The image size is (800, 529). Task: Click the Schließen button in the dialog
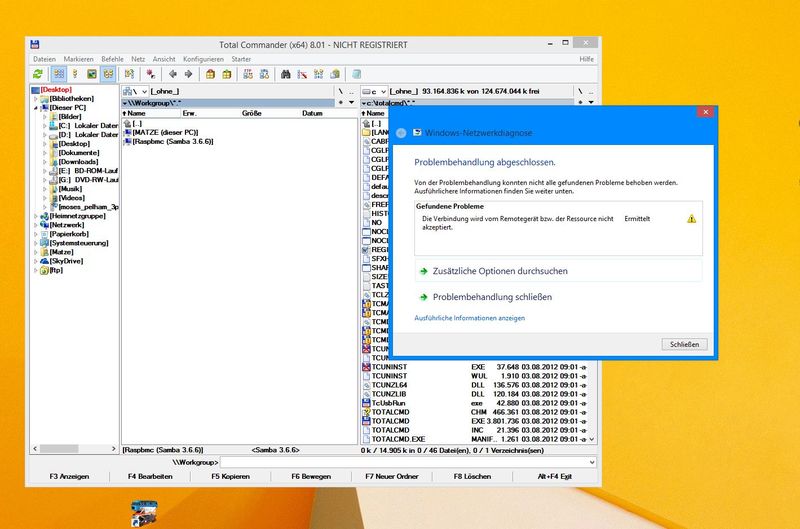(x=684, y=344)
